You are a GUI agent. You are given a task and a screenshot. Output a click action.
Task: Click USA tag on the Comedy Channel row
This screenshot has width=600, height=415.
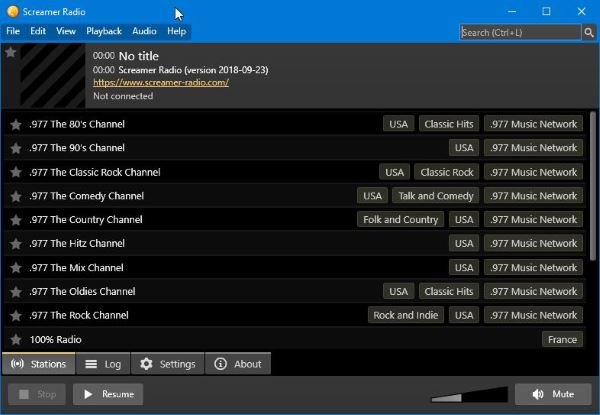pyautogui.click(x=372, y=196)
